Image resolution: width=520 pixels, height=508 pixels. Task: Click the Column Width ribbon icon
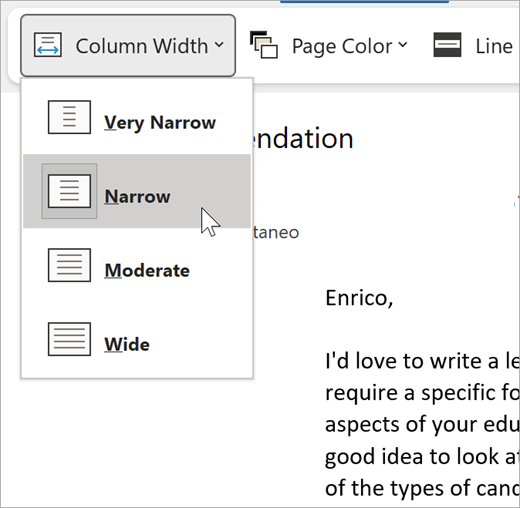tap(48, 45)
